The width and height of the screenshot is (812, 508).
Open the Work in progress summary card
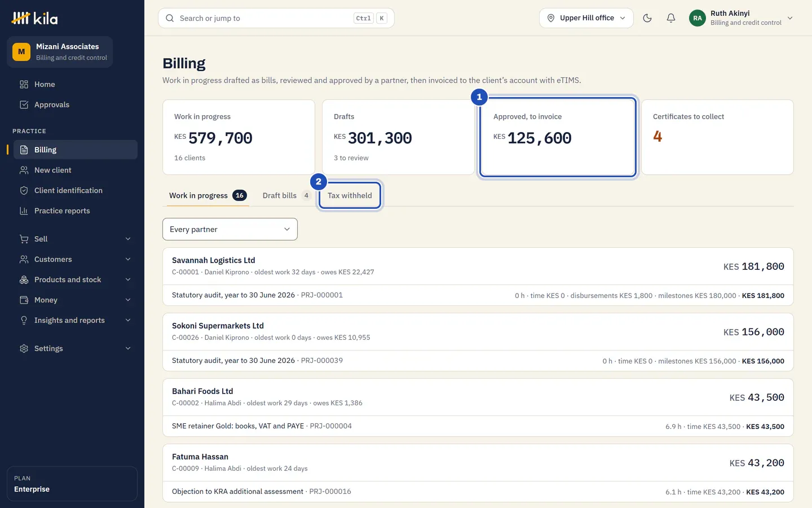(239, 137)
